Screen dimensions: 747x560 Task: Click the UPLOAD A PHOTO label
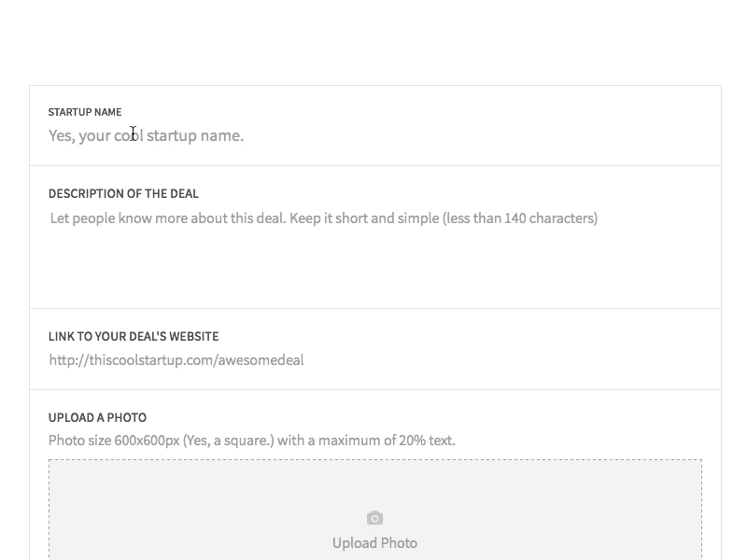[x=97, y=417]
